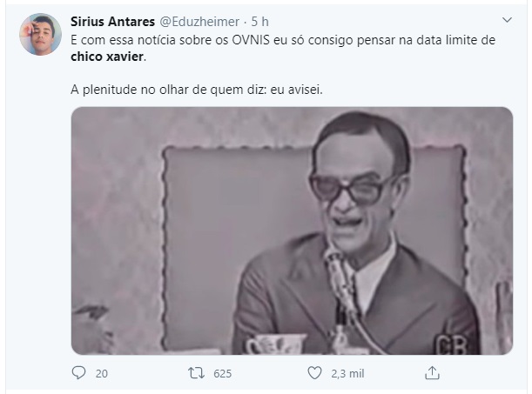The width and height of the screenshot is (532, 394).
Task: Open the black-and-white man image
Action: click(x=292, y=230)
